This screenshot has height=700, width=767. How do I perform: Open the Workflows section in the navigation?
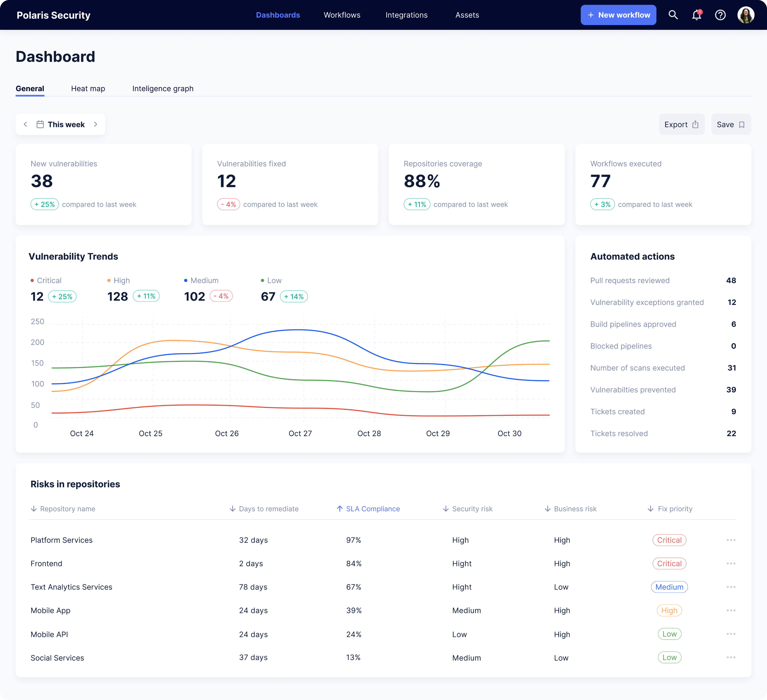pos(342,15)
